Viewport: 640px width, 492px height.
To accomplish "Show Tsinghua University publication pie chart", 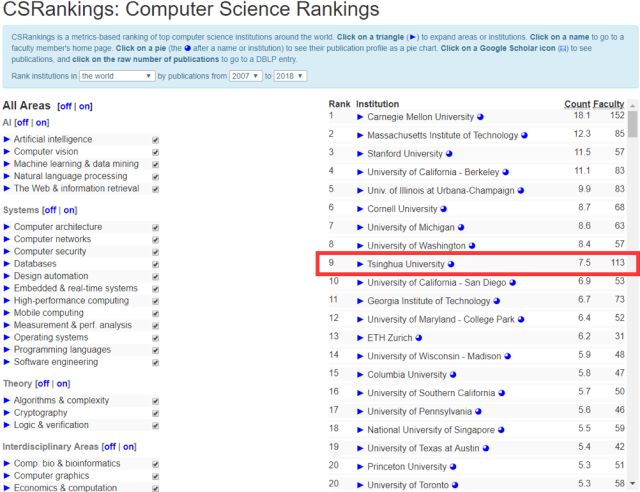I will (451, 264).
